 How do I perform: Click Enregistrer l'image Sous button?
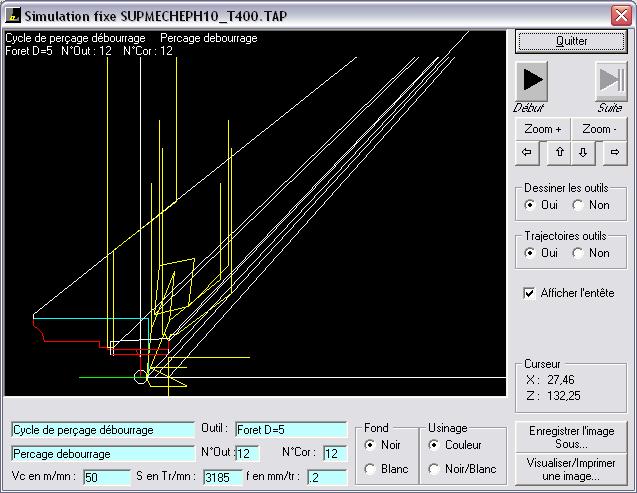571,436
